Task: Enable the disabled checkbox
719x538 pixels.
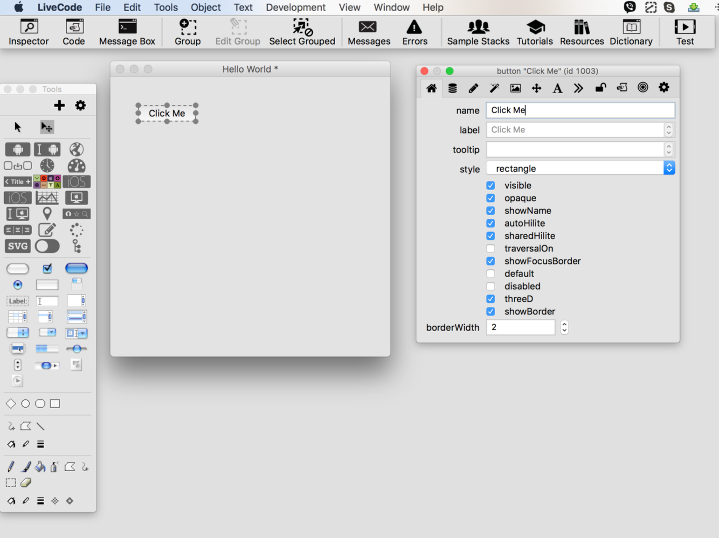Action: [491, 286]
